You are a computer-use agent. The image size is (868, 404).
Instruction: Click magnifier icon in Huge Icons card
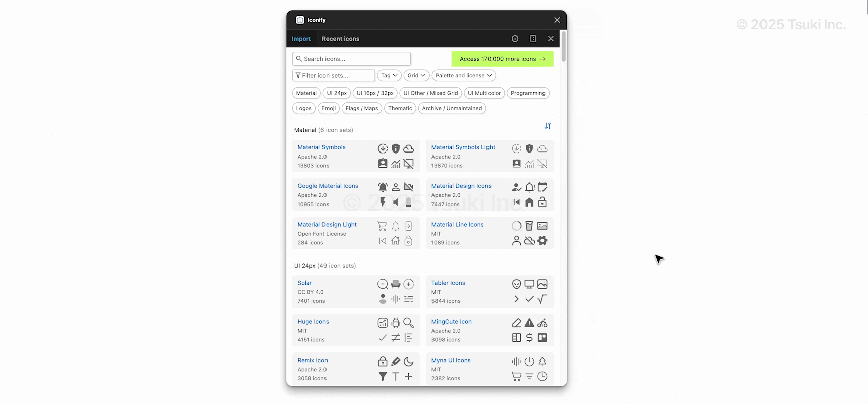[409, 323]
